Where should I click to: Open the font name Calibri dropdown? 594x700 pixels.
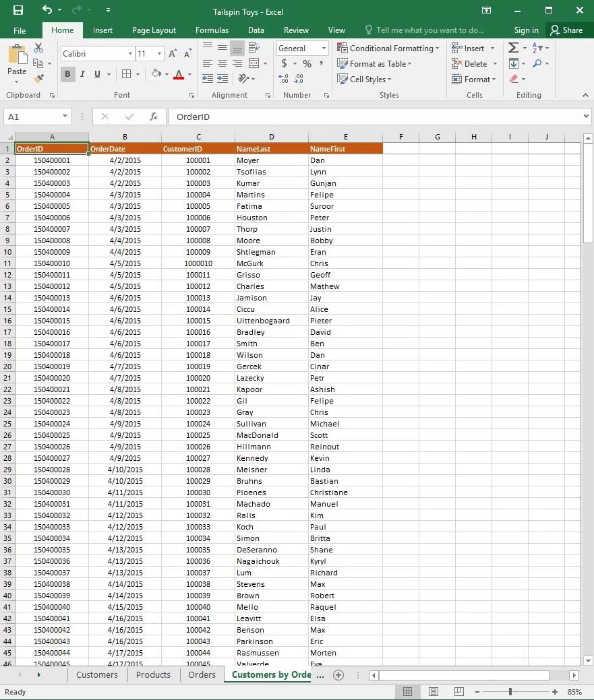coord(130,53)
